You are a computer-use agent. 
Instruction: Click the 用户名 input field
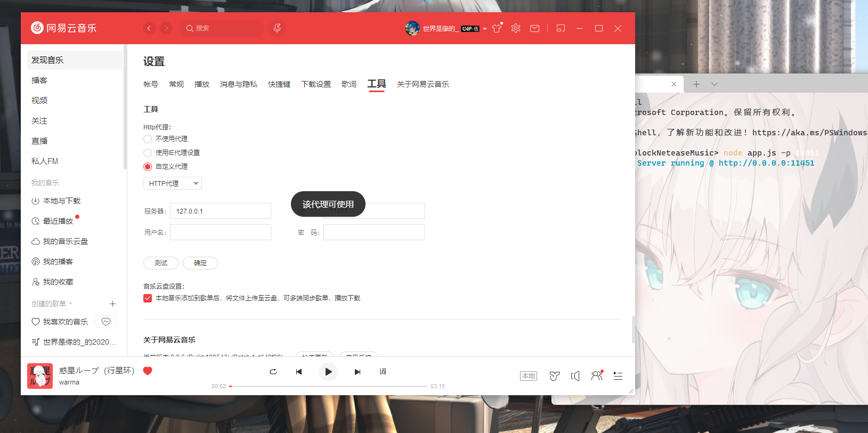tap(221, 232)
